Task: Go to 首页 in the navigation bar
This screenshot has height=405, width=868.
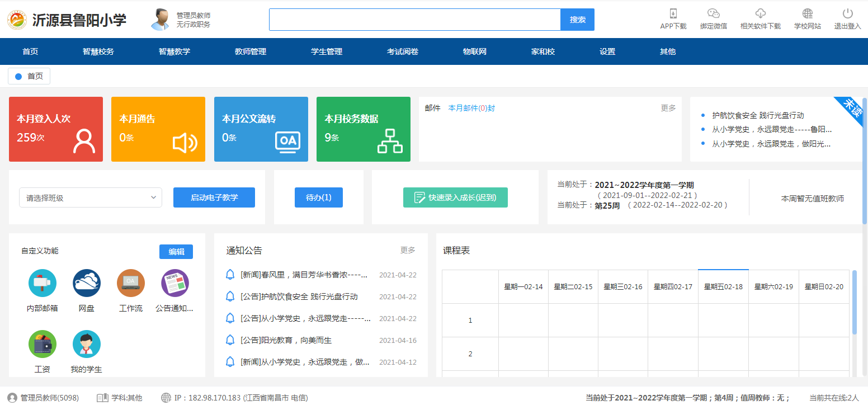Action: (30, 51)
